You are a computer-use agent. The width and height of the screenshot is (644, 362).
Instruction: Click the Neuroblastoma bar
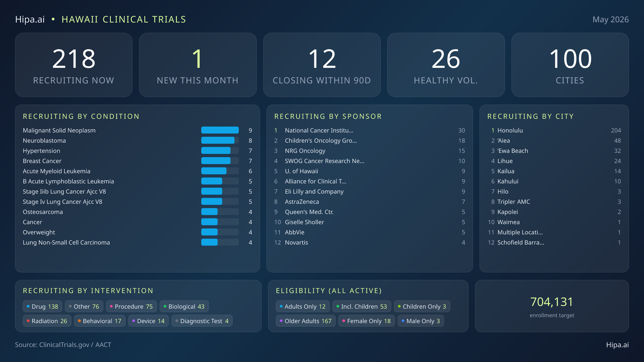pyautogui.click(x=220, y=141)
